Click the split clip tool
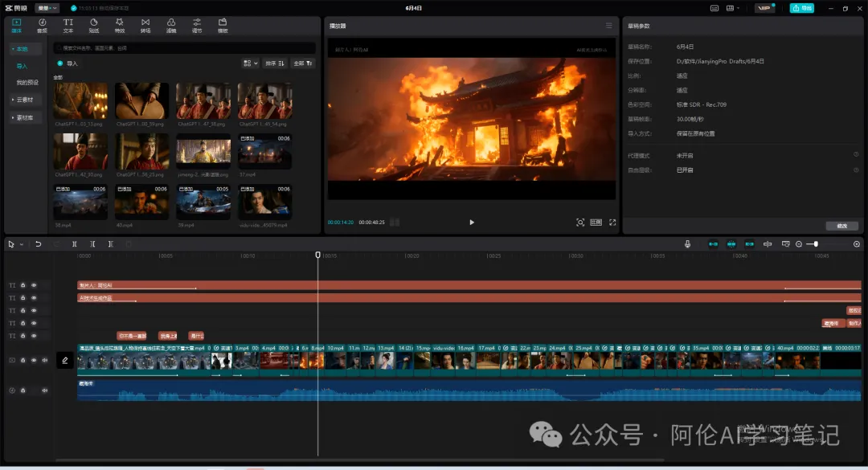 click(74, 244)
